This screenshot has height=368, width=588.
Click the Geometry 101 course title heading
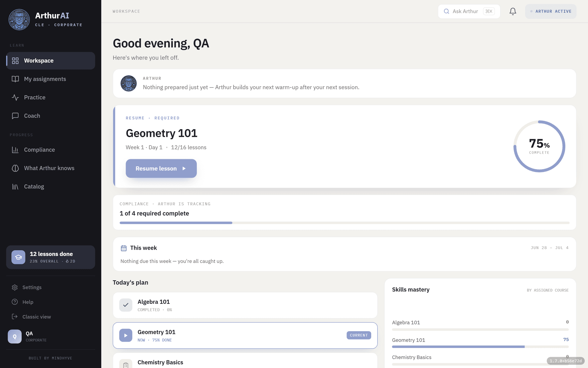coord(161,133)
